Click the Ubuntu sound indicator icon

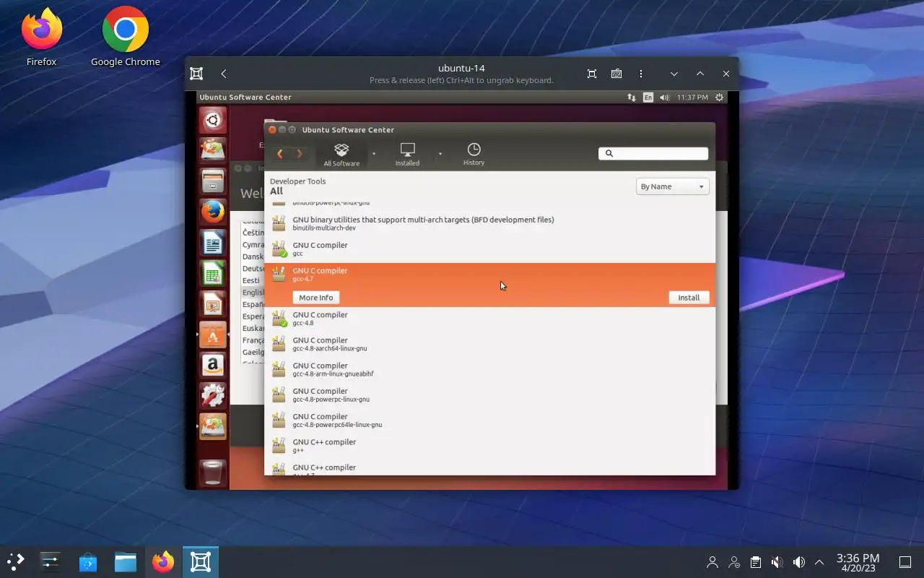(664, 97)
